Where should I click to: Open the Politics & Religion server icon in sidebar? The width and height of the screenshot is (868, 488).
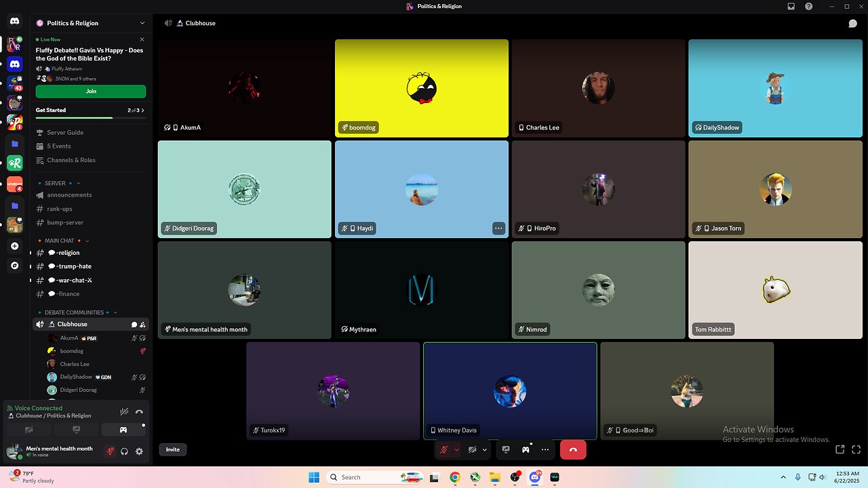[x=15, y=44]
